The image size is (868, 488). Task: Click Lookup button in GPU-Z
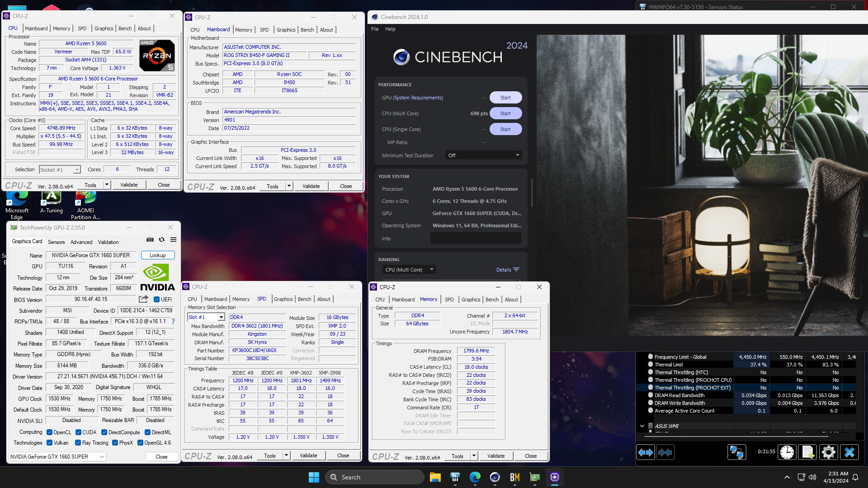[x=158, y=255]
